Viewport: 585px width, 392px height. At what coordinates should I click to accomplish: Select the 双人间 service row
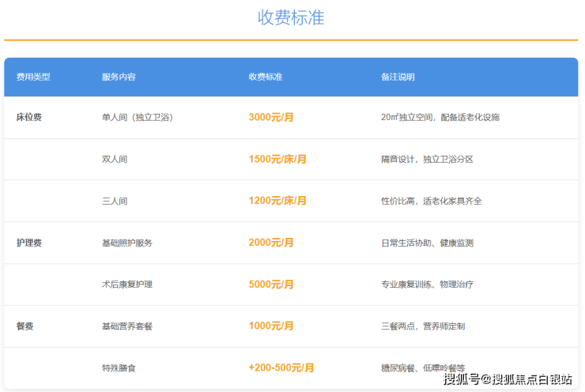coord(115,159)
